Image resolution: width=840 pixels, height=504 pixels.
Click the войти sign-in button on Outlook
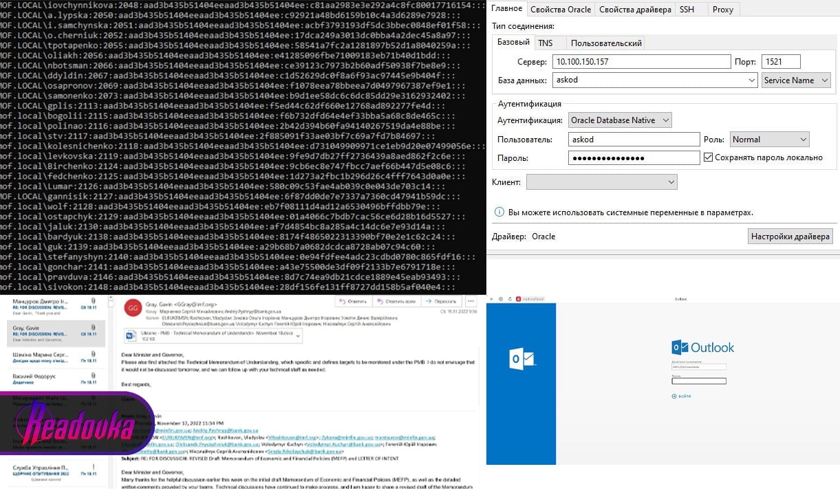pyautogui.click(x=681, y=396)
